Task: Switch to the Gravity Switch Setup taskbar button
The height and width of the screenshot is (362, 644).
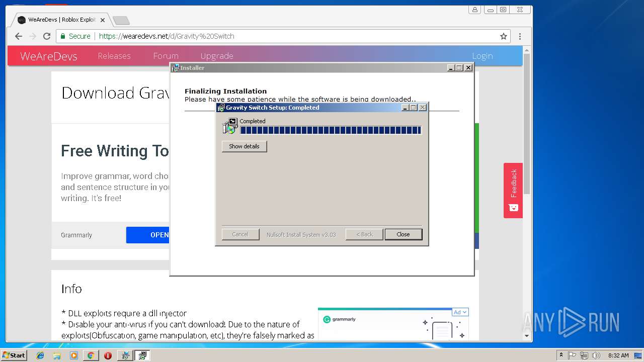Action: (x=142, y=355)
